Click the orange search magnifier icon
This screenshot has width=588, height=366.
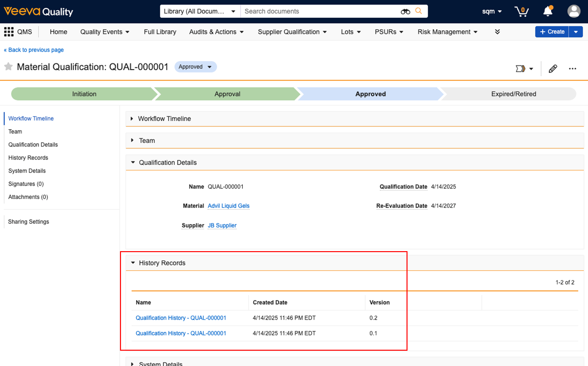419,11
